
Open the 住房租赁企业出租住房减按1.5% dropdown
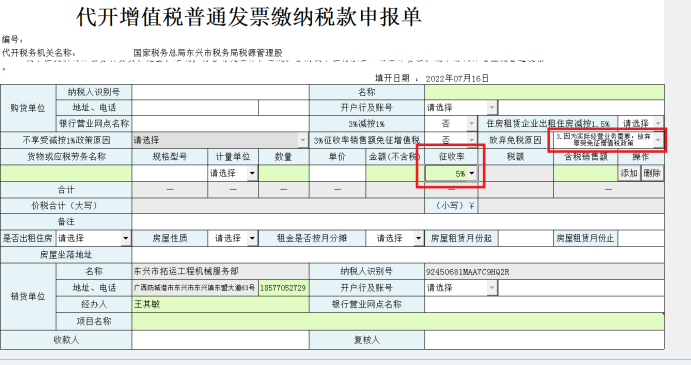(641, 123)
